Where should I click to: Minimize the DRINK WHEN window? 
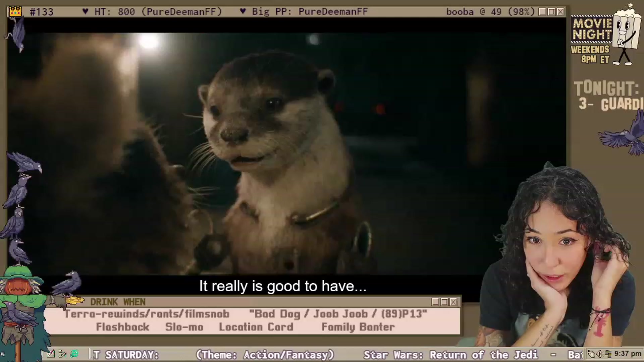[x=435, y=302]
